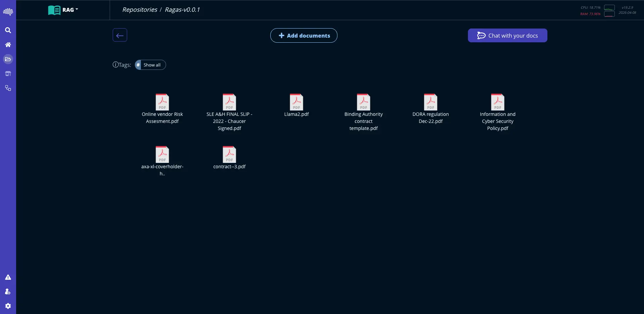Toggle the CPU usage graph indicator
The width and height of the screenshot is (644, 314).
[x=609, y=8]
